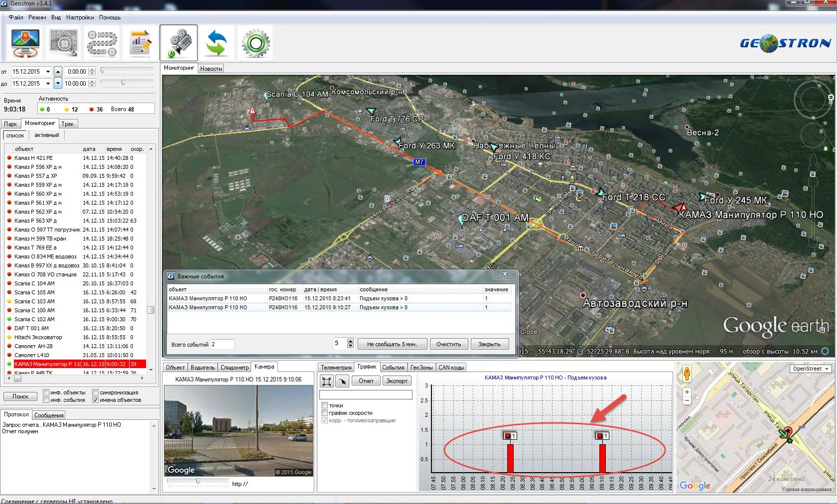Click the Очистить button
The image size is (837, 504).
point(449,344)
